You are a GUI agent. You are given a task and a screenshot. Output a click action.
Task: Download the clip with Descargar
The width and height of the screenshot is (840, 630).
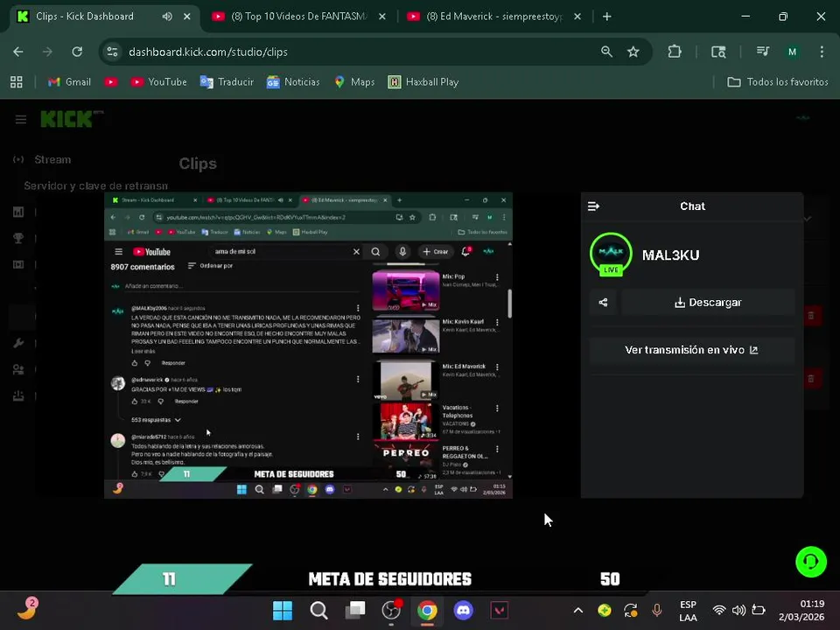click(708, 302)
